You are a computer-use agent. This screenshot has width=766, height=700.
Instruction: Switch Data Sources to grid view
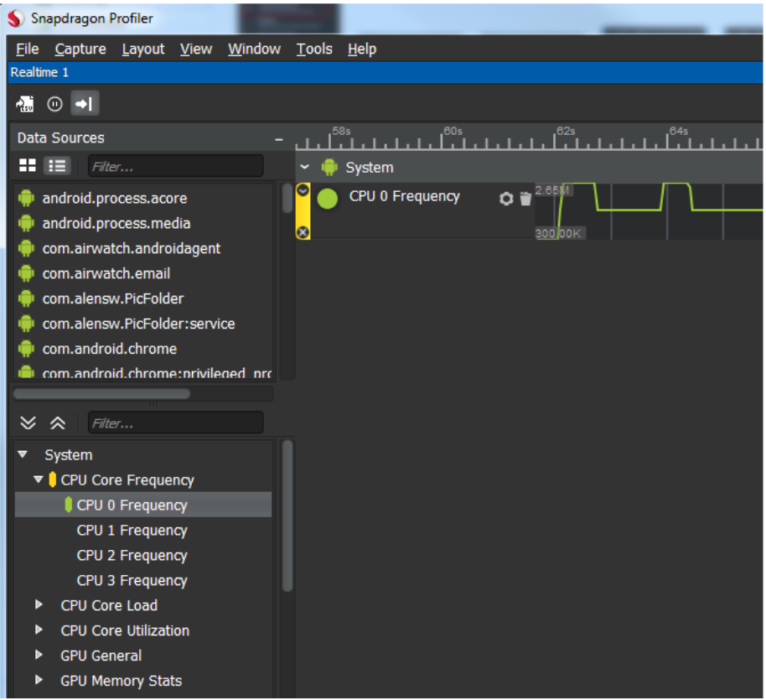point(28,166)
